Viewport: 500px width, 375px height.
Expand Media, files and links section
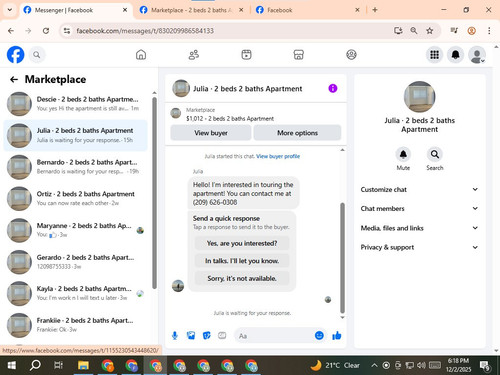(x=419, y=228)
